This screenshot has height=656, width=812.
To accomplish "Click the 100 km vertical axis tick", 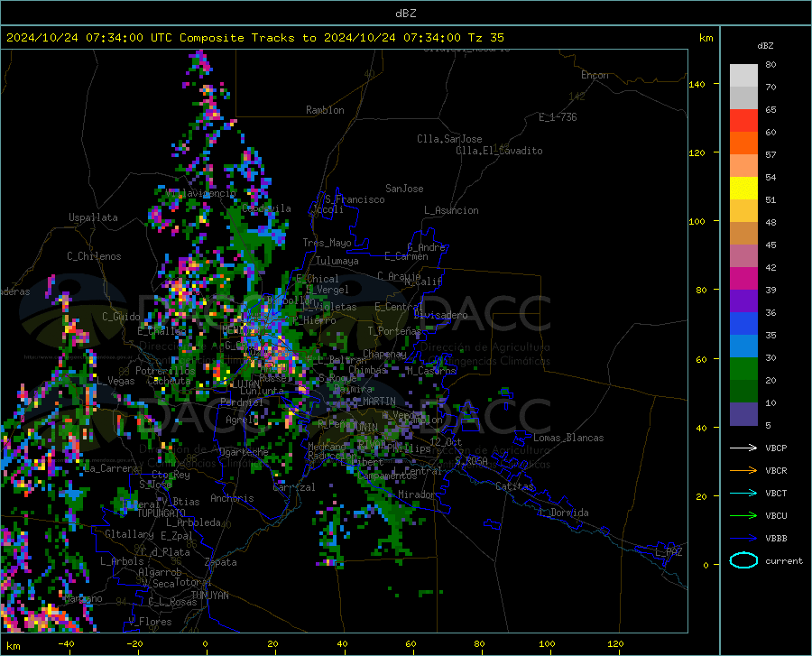I will pos(697,221).
